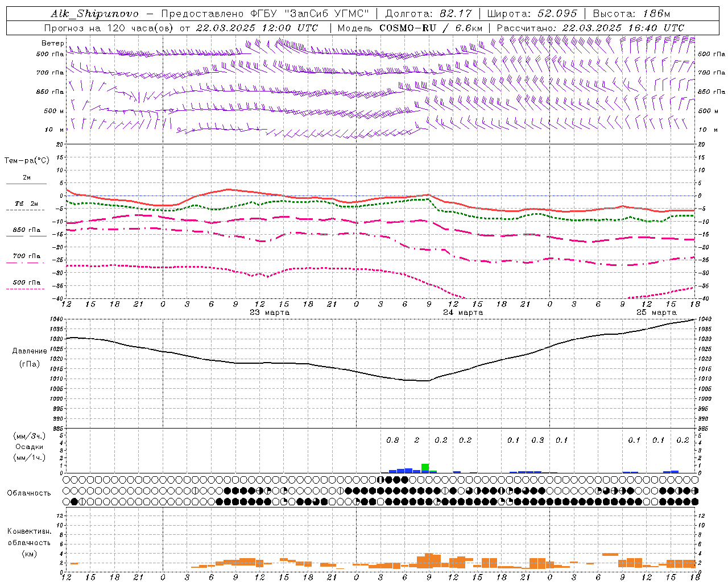This screenshot has height=582, width=728.
Task: Click the "Давление" pressure panel label
Action: (x=29, y=351)
